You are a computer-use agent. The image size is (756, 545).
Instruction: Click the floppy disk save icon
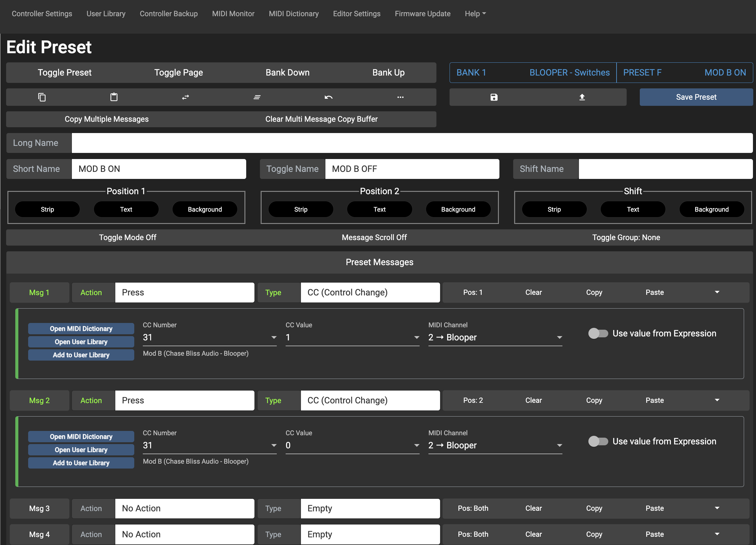pos(494,97)
